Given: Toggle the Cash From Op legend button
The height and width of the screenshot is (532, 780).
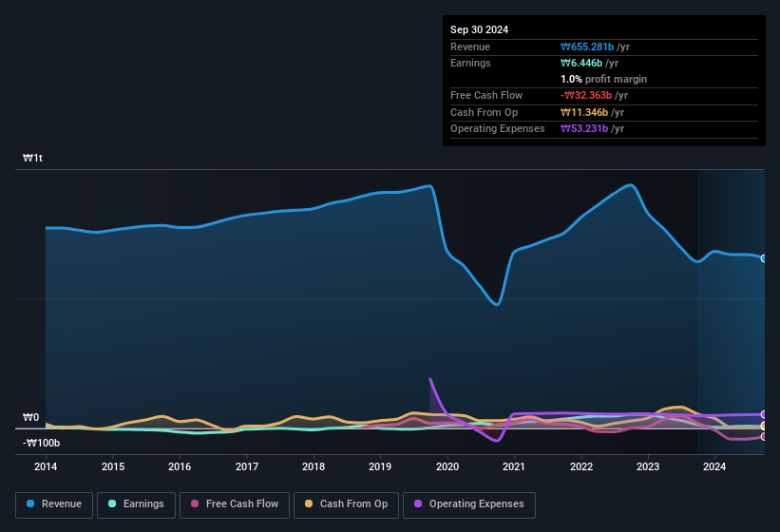Looking at the screenshot, I should [346, 504].
